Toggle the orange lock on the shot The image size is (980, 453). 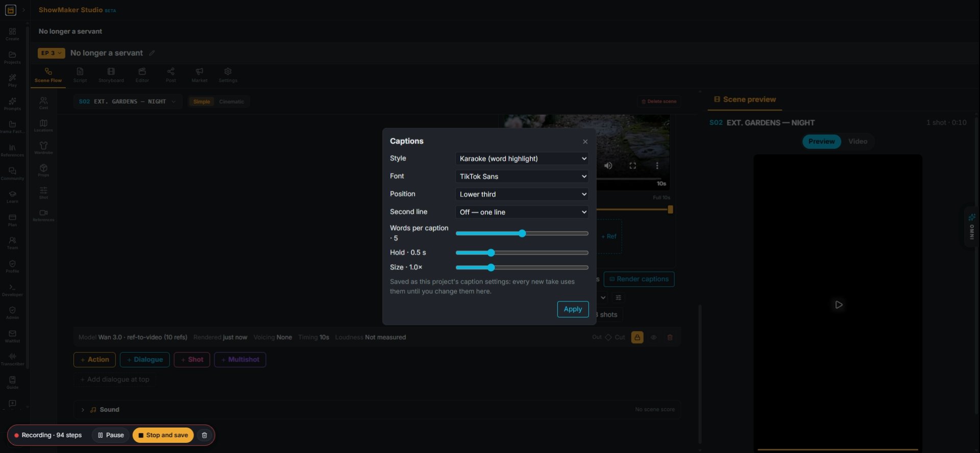tap(637, 337)
